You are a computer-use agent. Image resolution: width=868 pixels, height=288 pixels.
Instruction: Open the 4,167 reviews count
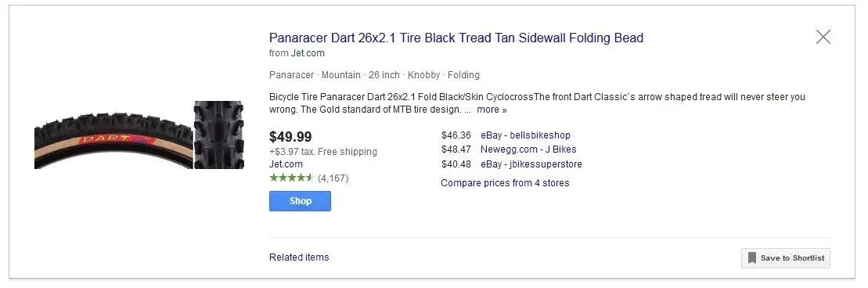(x=333, y=178)
